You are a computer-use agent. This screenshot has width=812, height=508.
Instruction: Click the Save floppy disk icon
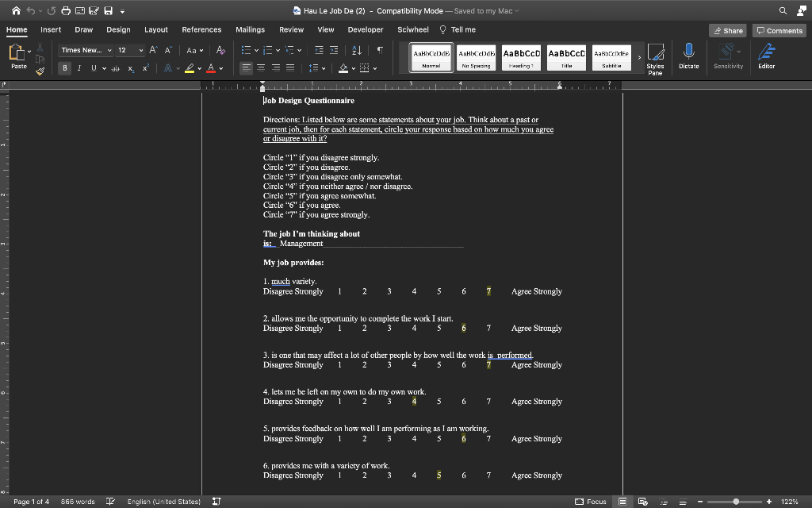[108, 10]
